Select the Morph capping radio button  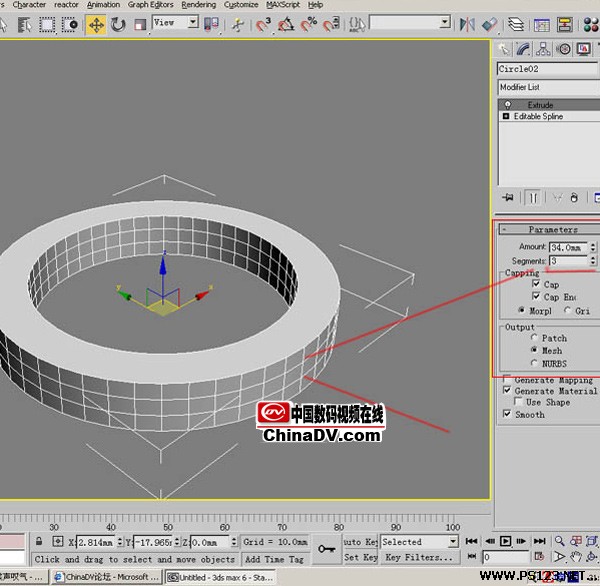click(522, 310)
